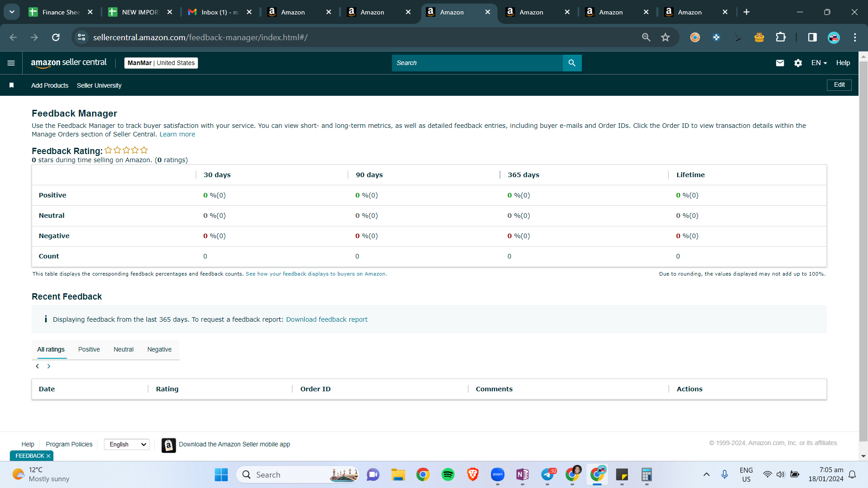Click the Edit bookmarks button
Viewport: 868px width, 488px height.
(839, 85)
